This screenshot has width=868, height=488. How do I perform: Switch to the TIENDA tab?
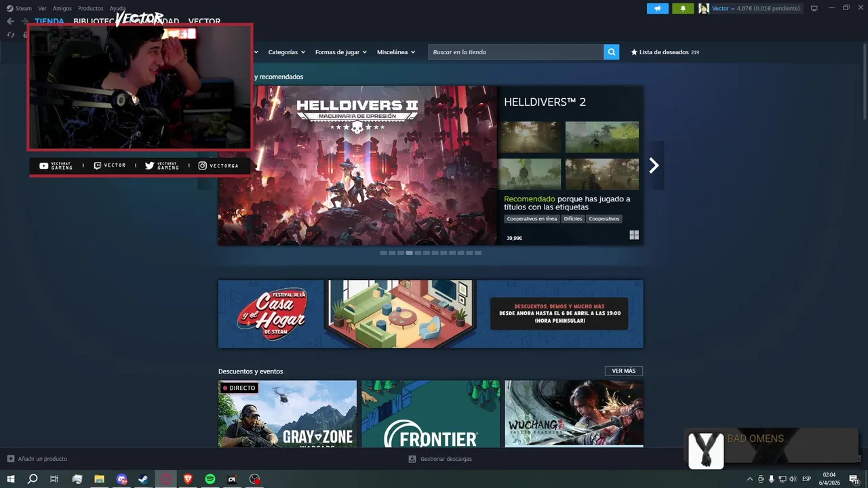pos(50,22)
